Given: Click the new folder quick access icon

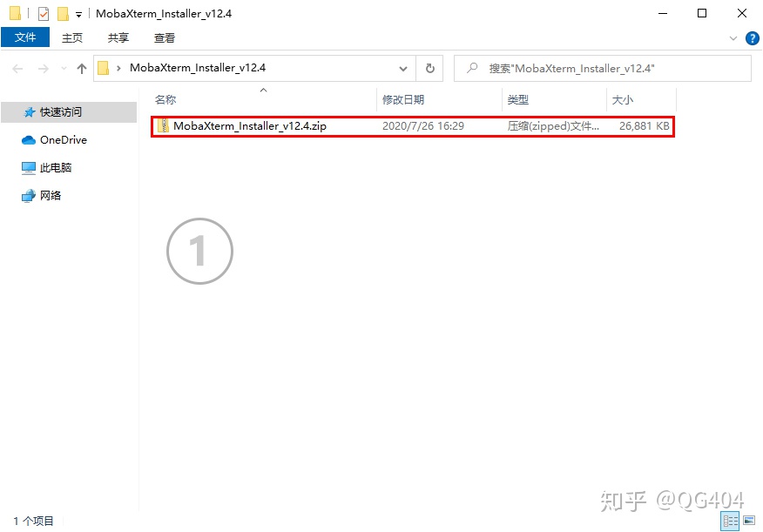Looking at the screenshot, I should tap(63, 14).
